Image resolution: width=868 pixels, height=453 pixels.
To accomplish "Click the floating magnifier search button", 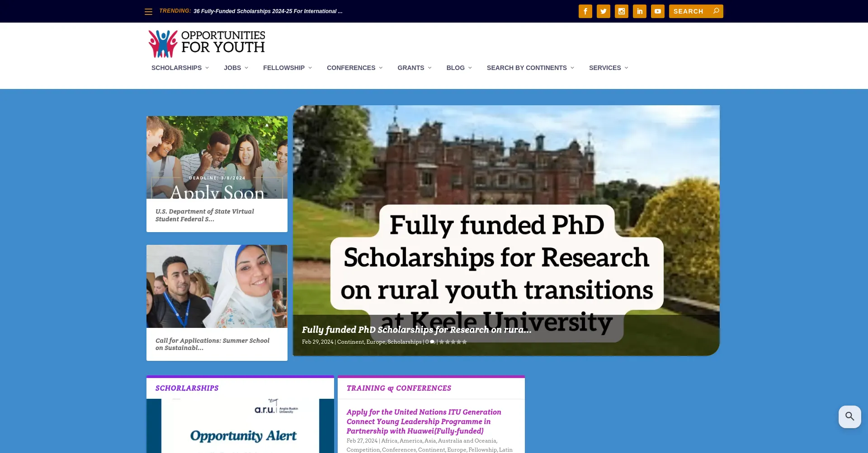I will coord(849,416).
